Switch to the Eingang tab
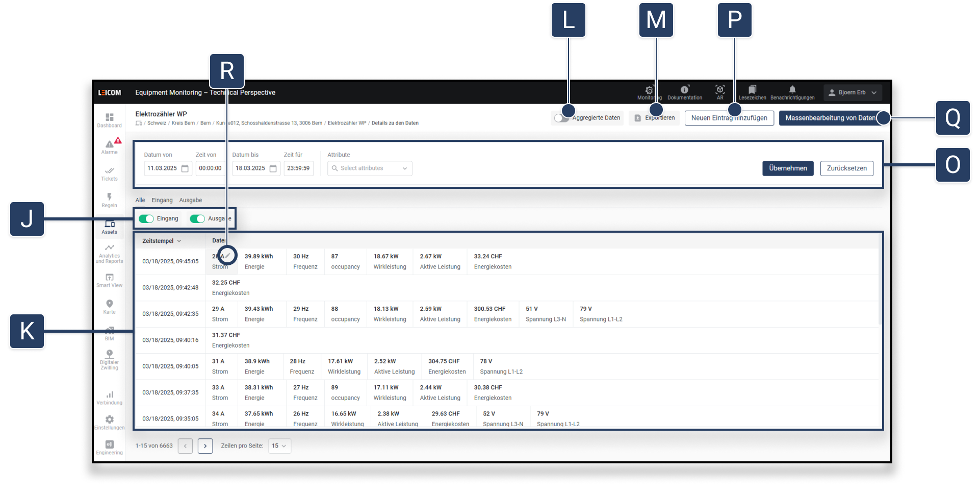The width and height of the screenshot is (980, 495). click(x=162, y=201)
